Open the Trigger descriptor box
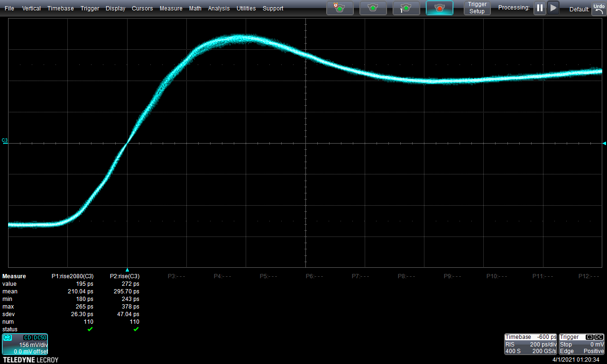Screen dimensions: 607x364 582,345
